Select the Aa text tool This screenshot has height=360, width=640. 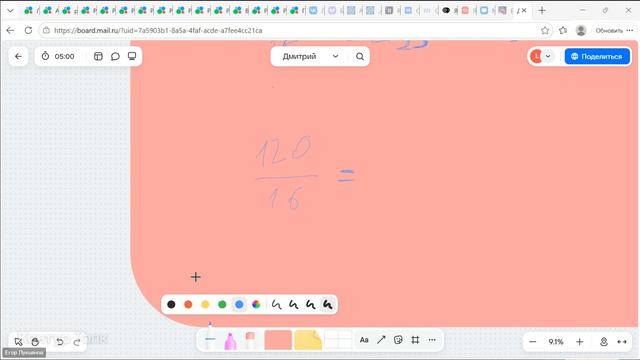tap(364, 340)
